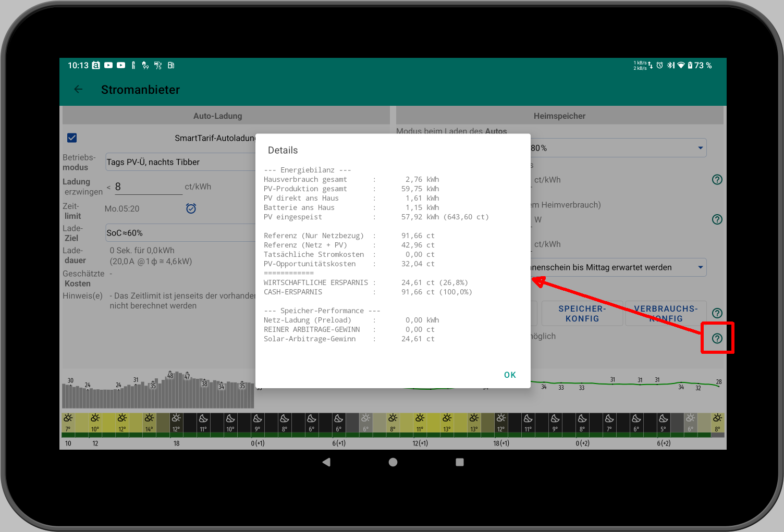Click a cloud weather icon in the forecast row
The image size is (784, 532).
[x=203, y=418]
